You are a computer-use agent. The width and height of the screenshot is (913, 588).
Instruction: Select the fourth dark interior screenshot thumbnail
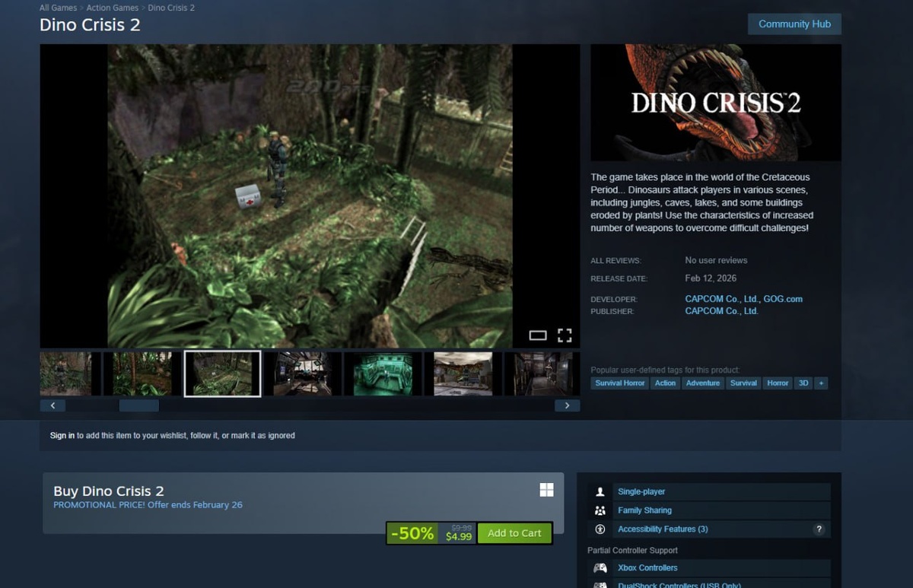pyautogui.click(x=303, y=373)
